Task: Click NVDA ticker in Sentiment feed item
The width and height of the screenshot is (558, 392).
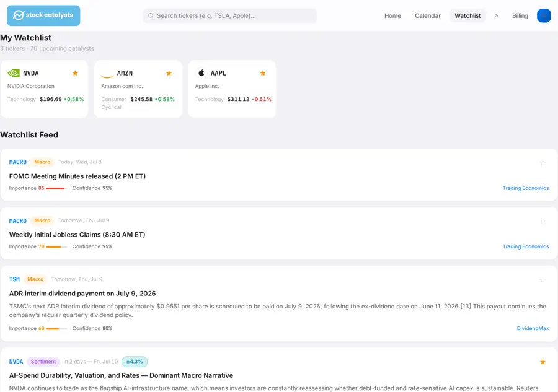Action: coord(16,362)
